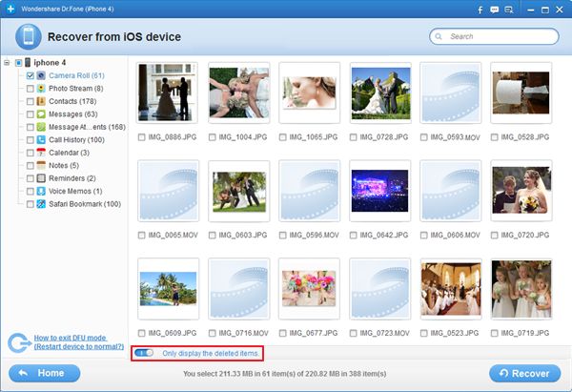This screenshot has height=392, width=572.
Task: Tick the checkbox for IMG_0720.JPG
Action: pyautogui.click(x=494, y=235)
